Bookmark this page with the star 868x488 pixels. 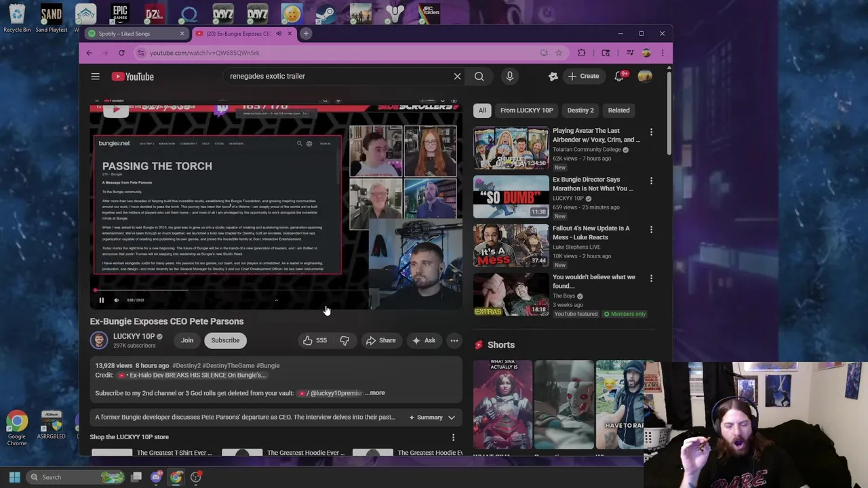pyautogui.click(x=559, y=53)
